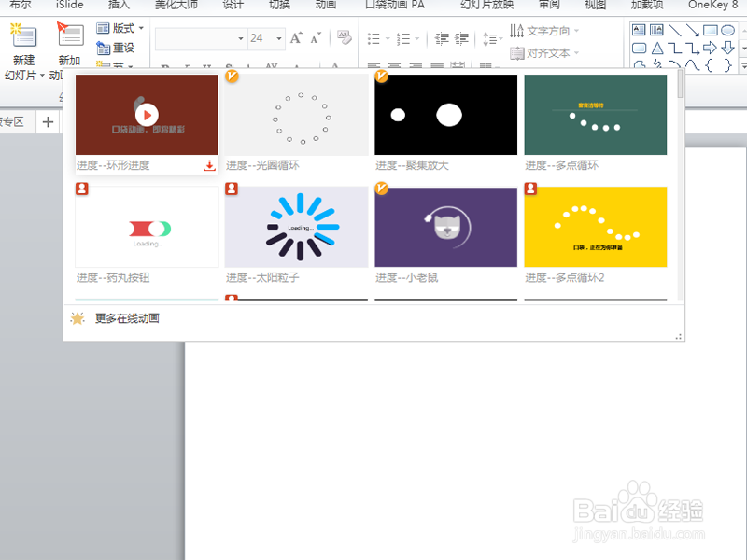Click the 更多在线动画 link

tap(127, 318)
